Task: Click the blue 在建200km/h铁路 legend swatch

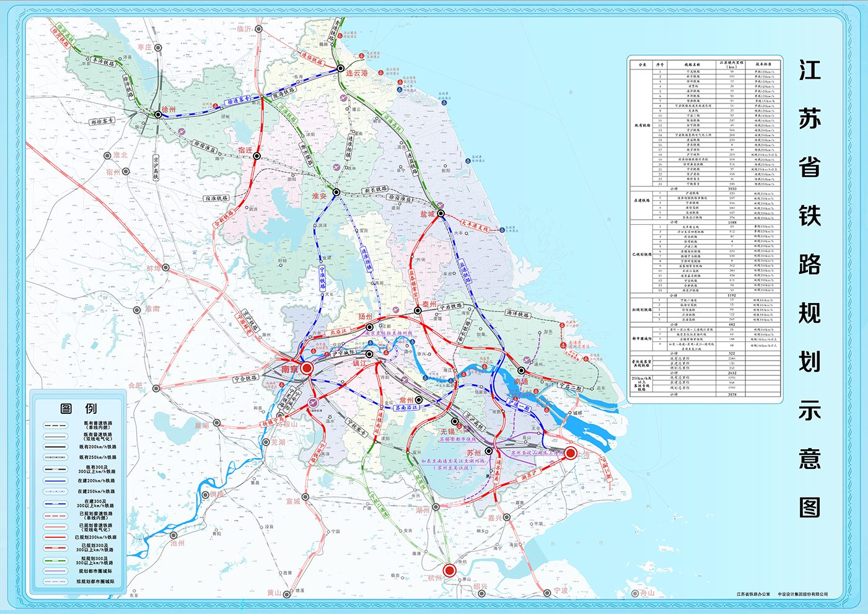Action: pos(56,481)
